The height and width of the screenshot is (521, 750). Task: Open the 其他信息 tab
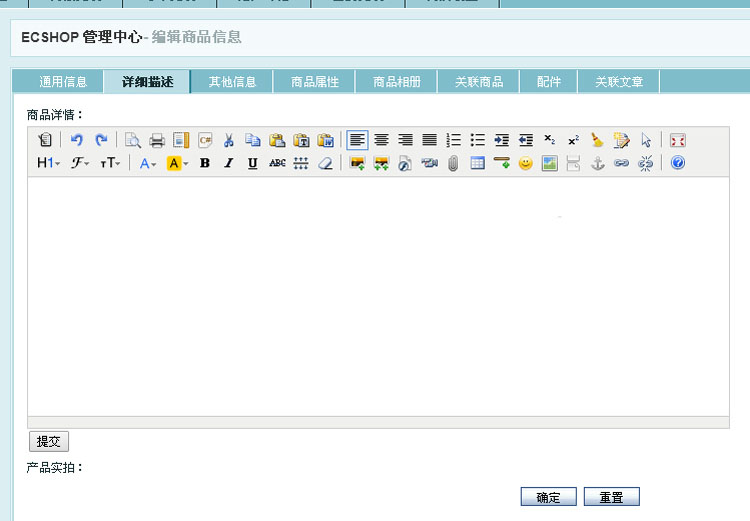pos(232,82)
